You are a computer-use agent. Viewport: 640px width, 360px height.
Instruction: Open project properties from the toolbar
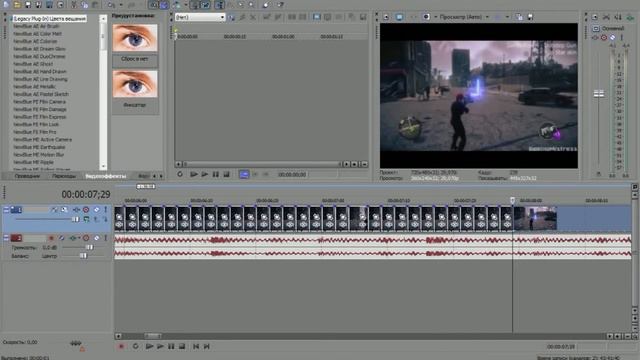point(60,4)
